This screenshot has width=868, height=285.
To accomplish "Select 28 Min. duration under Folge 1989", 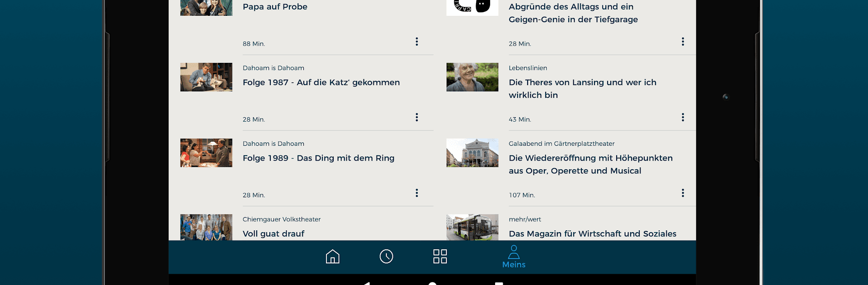I will (254, 195).
